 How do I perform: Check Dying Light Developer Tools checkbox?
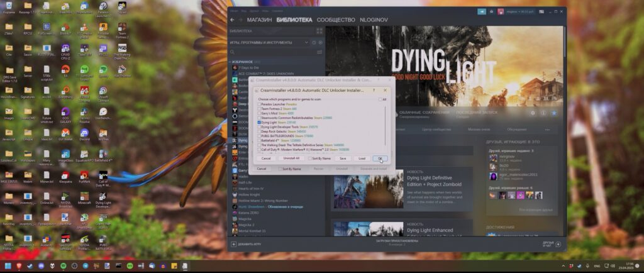[x=259, y=127]
